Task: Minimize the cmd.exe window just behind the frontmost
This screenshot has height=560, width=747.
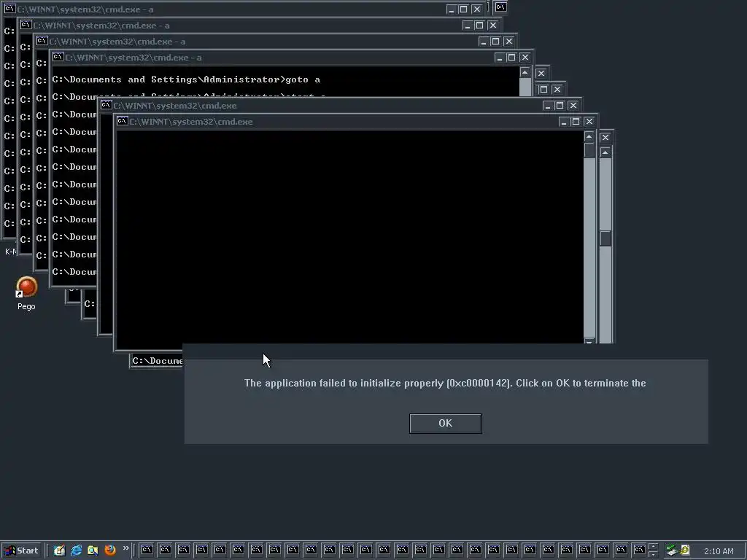Action: (x=547, y=106)
